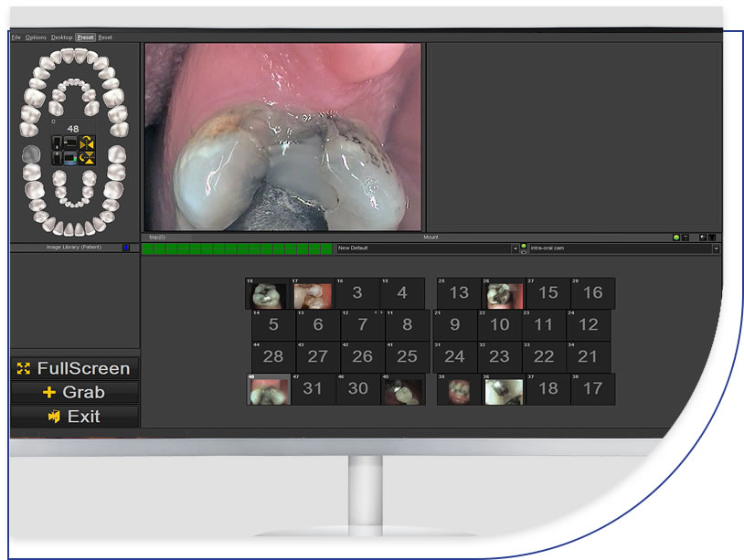Click the top yellow flip icon under 48

pyautogui.click(x=88, y=143)
